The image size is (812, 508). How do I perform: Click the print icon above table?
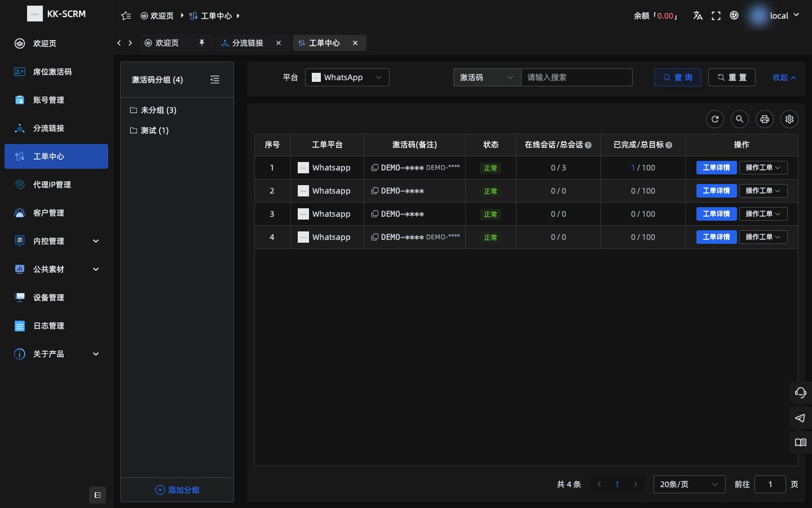pos(765,119)
